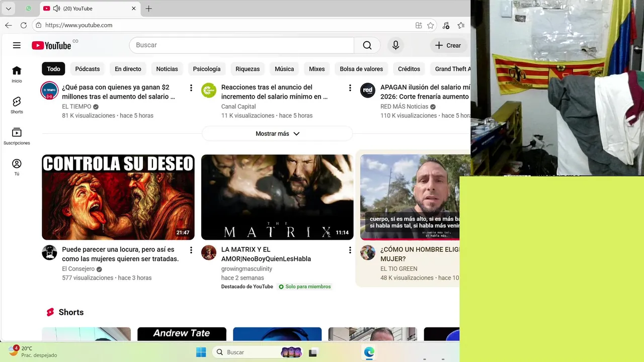Select the Psicología filter chip
Image resolution: width=644 pixels, height=362 pixels.
pyautogui.click(x=207, y=69)
